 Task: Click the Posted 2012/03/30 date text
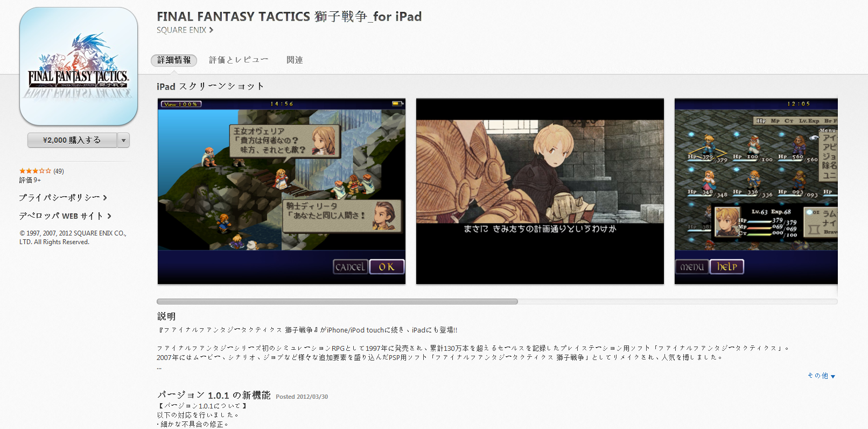[x=302, y=397]
